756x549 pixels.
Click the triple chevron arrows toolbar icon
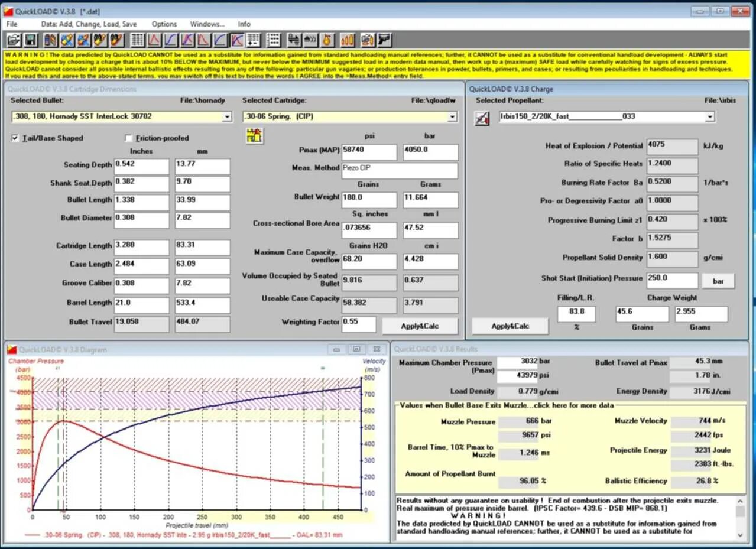pos(311,40)
